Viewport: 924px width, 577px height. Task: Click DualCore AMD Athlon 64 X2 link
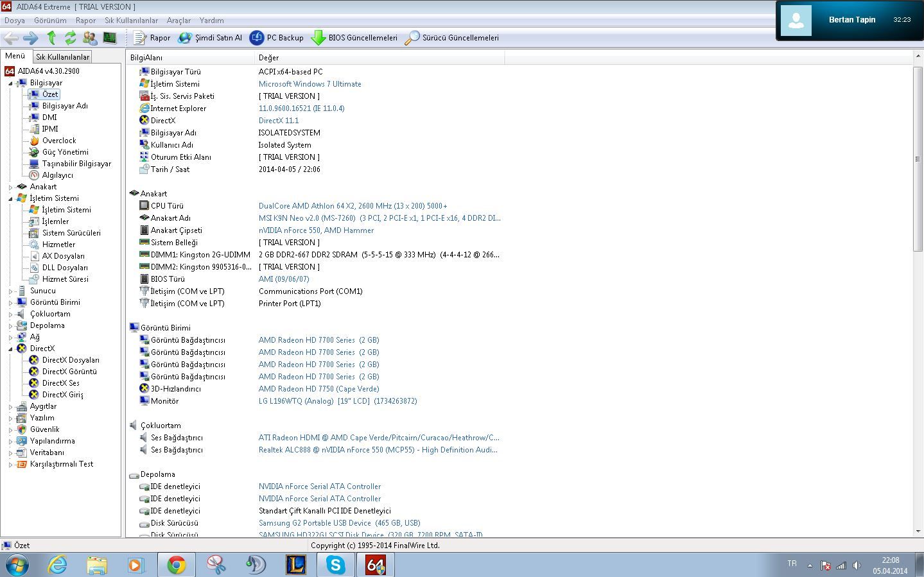353,206
